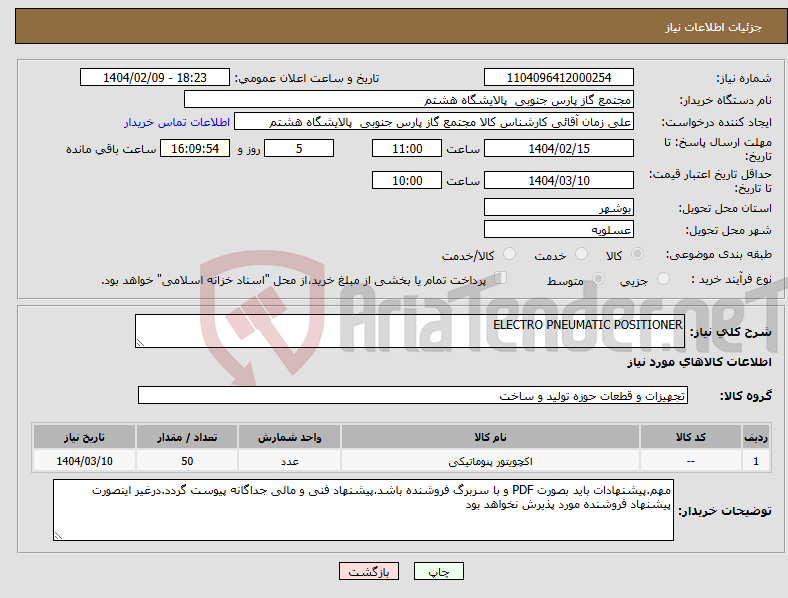Click the نوع فرآیند خرید label
The height and width of the screenshot is (598, 788).
pos(732,279)
